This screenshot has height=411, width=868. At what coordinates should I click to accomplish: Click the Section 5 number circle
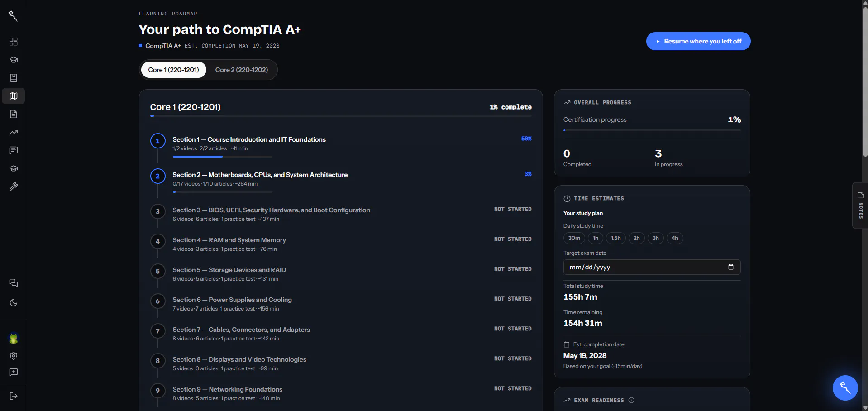[157, 271]
